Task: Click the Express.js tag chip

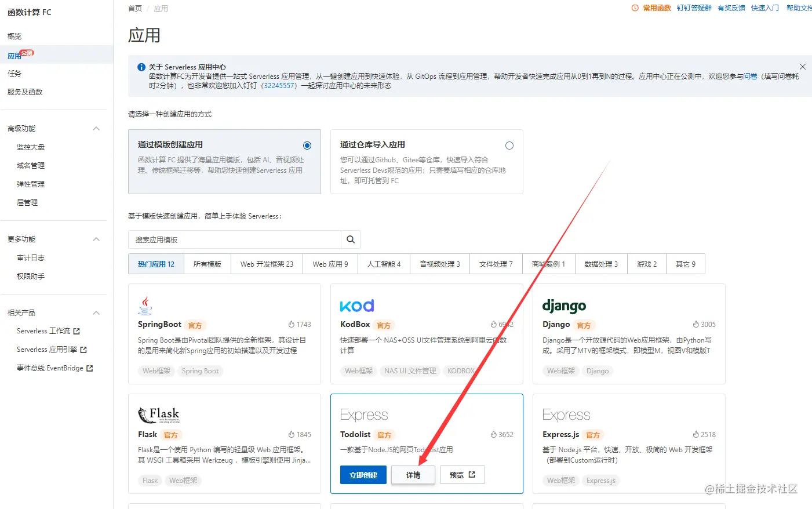Action: coord(600,481)
